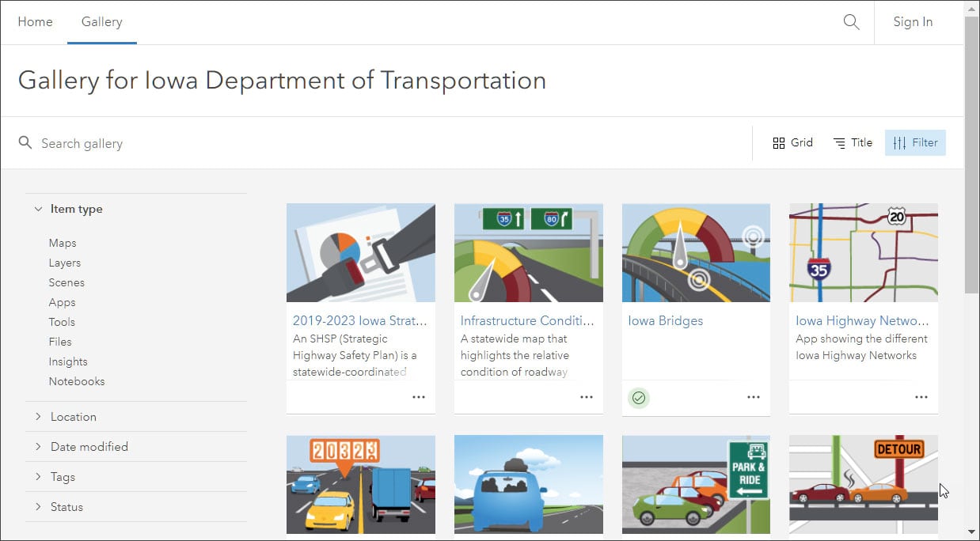Open options menu for 2019-2023 Iowa Strat card
980x541 pixels.
[x=419, y=397]
